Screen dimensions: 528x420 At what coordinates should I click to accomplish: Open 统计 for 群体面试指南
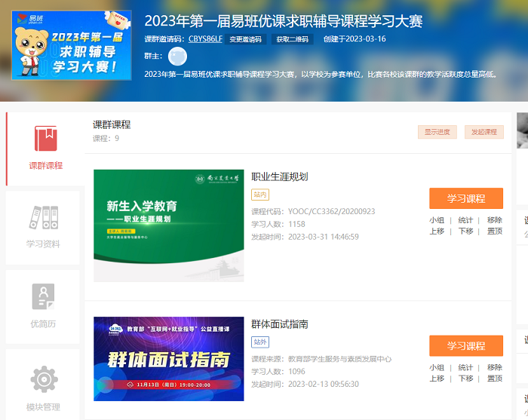tap(465, 367)
